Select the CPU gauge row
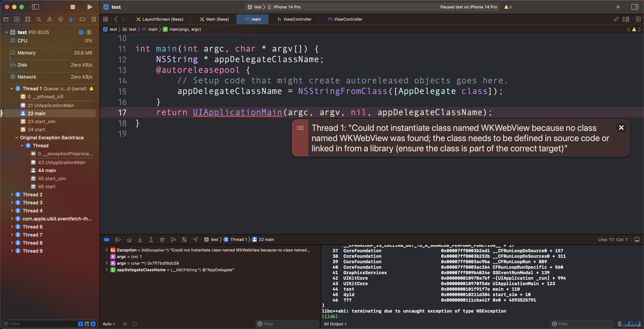The image size is (644, 329). tap(51, 41)
